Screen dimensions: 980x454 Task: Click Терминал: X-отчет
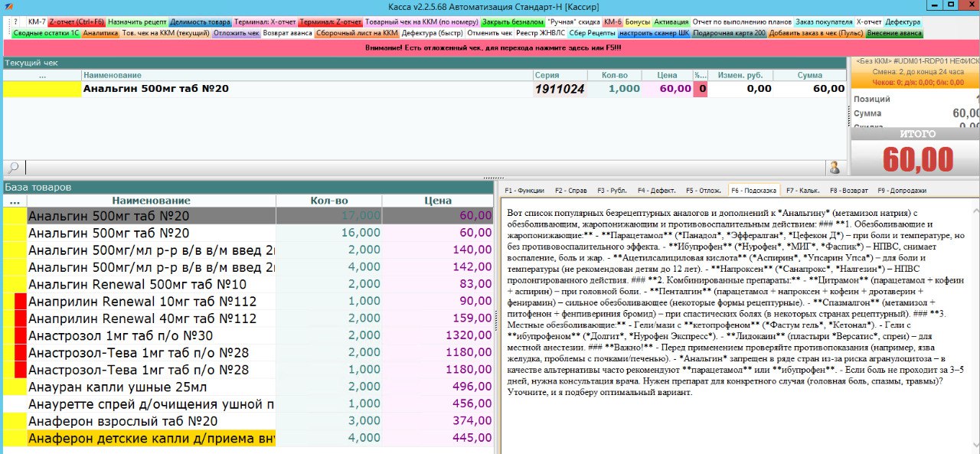(265, 22)
